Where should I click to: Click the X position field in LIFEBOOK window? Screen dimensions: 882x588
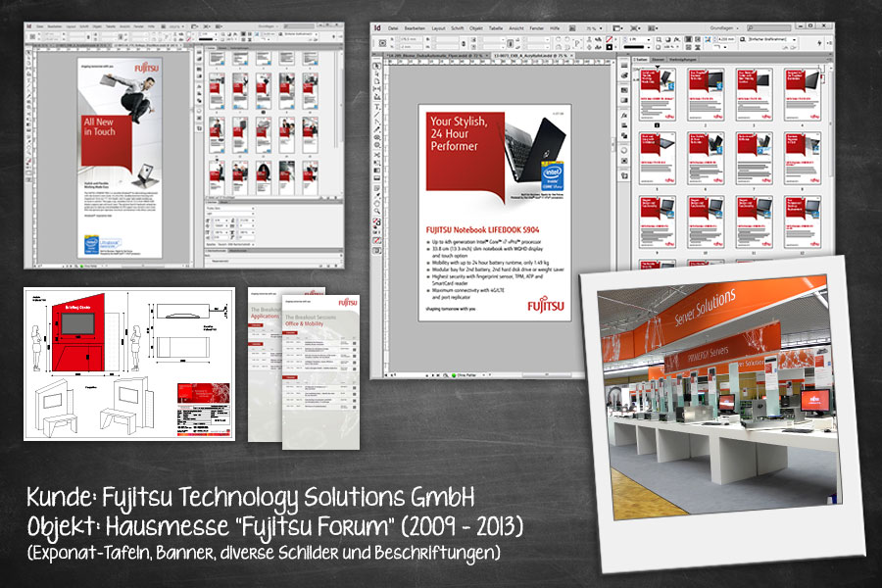click(x=412, y=39)
